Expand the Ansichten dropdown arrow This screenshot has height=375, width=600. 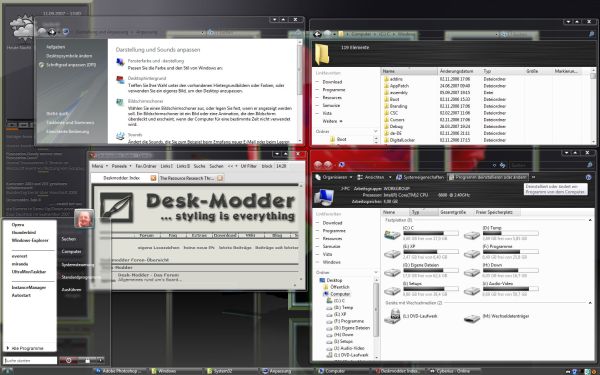click(x=390, y=178)
